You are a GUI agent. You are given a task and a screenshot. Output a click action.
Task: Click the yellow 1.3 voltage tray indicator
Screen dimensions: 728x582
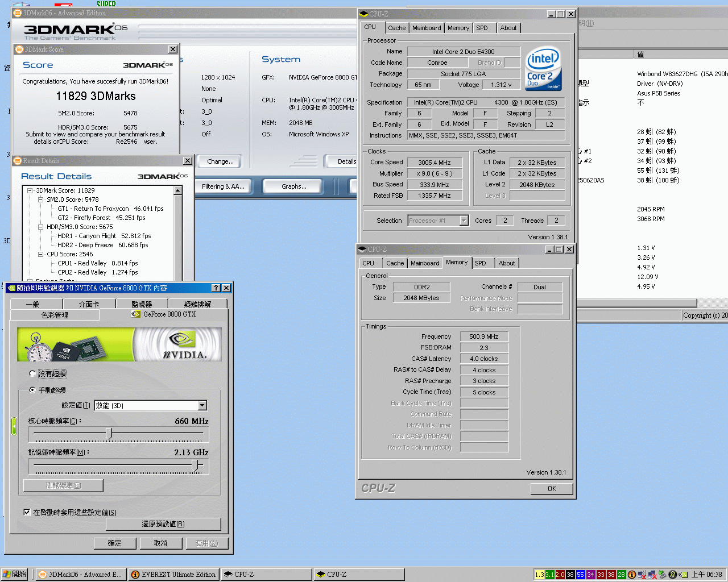pos(540,575)
